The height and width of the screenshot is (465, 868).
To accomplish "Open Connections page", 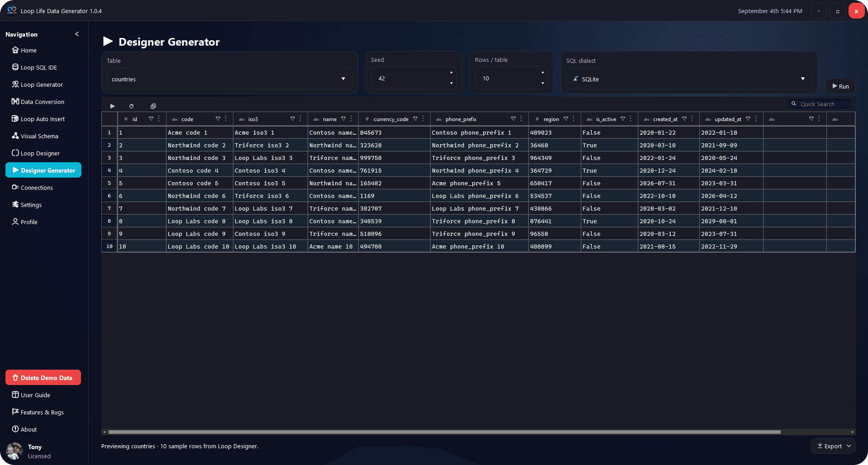I will [x=43, y=188].
